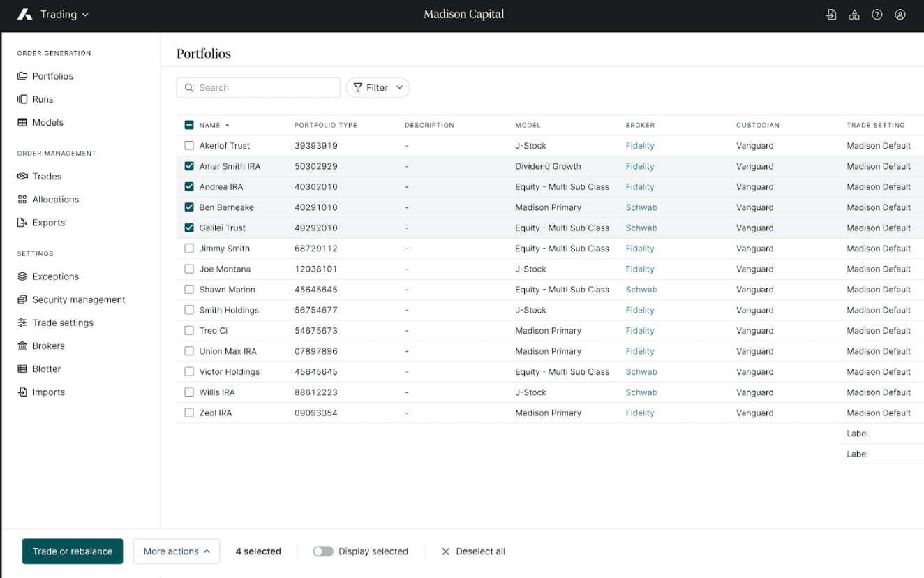The width and height of the screenshot is (924, 578).
Task: Sort by the Name column header
Action: (x=209, y=126)
